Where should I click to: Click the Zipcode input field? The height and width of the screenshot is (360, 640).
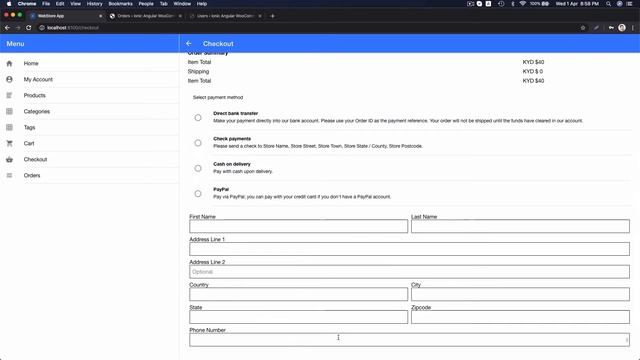pos(520,317)
